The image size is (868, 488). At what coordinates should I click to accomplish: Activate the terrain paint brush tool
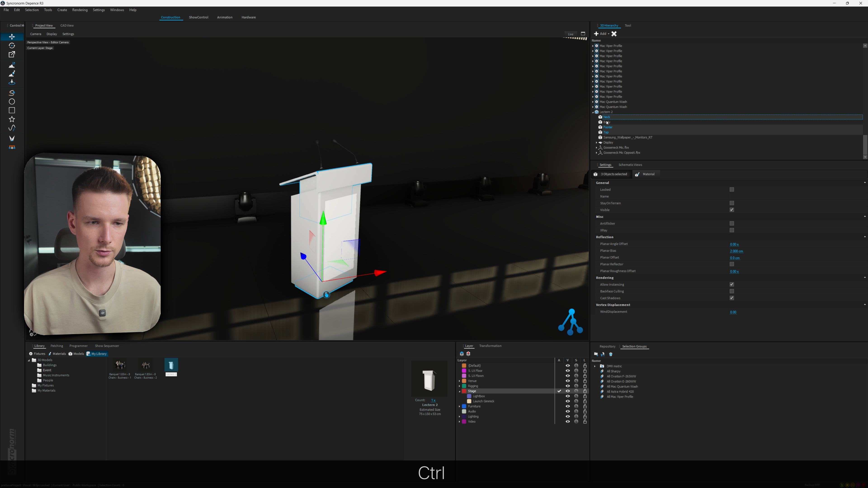(12, 73)
